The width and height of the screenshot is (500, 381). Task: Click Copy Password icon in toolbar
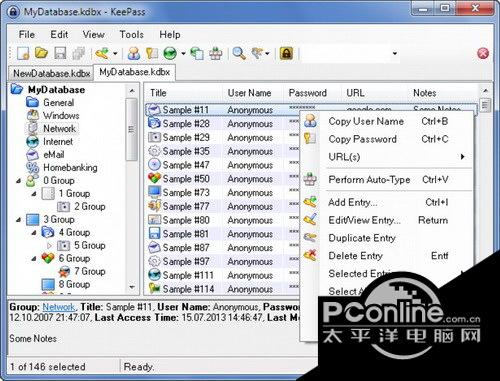[152, 53]
